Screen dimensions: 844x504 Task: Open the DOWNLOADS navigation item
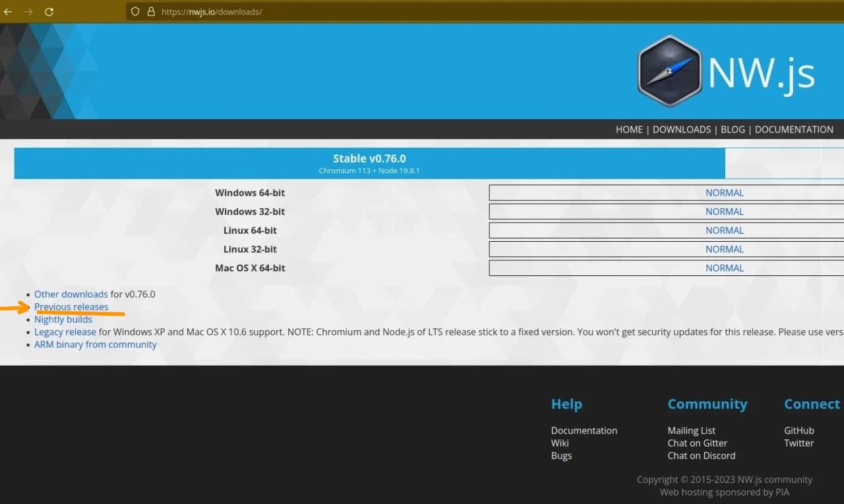click(x=681, y=130)
